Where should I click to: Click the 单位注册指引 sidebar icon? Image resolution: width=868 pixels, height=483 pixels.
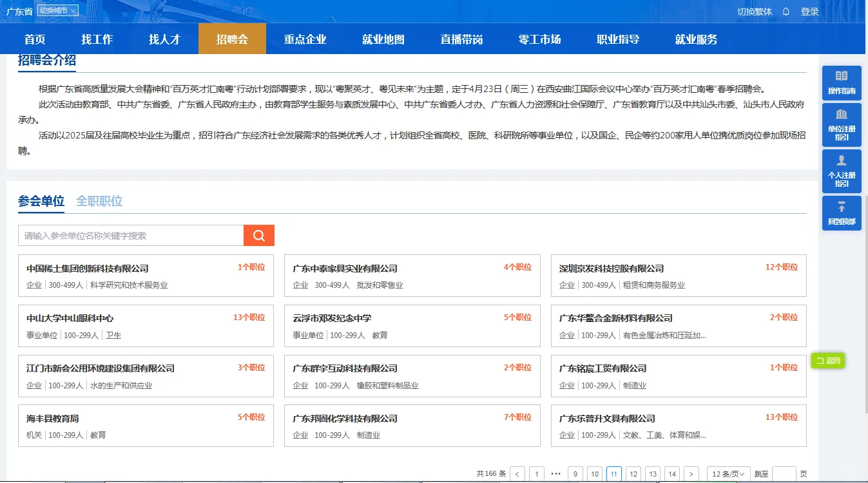pyautogui.click(x=842, y=126)
